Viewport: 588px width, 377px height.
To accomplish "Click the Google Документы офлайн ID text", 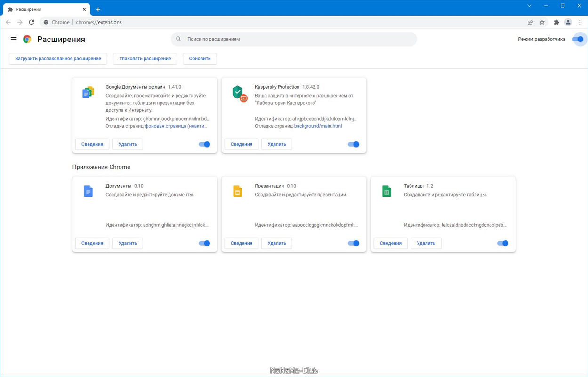I will coord(158,119).
